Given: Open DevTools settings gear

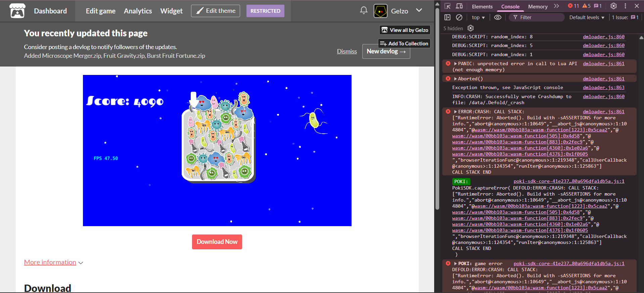Looking at the screenshot, I should click(613, 6).
